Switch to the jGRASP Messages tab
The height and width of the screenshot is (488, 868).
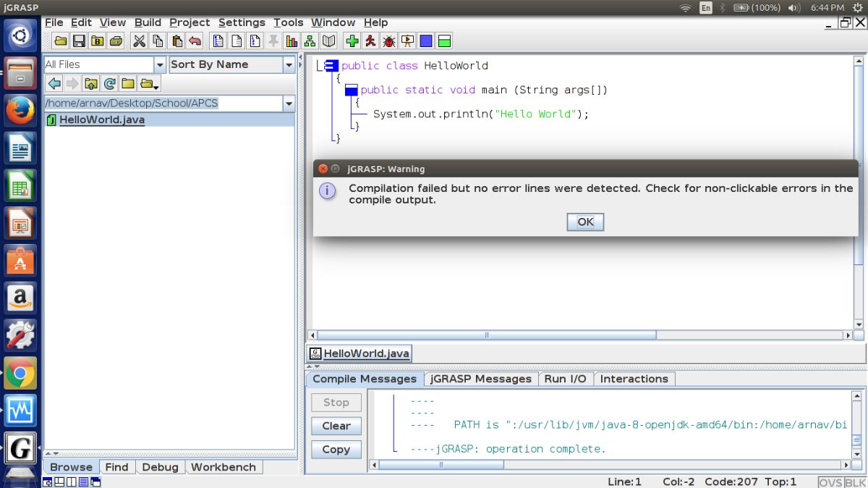click(481, 379)
